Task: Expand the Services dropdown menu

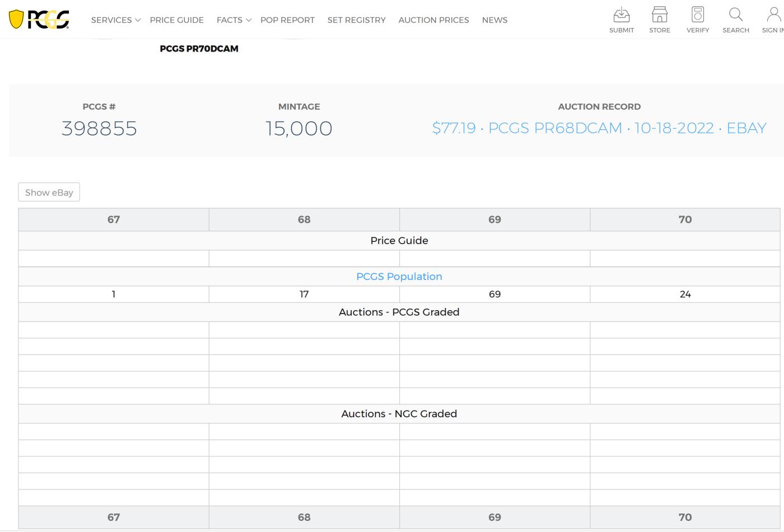Action: [x=115, y=20]
